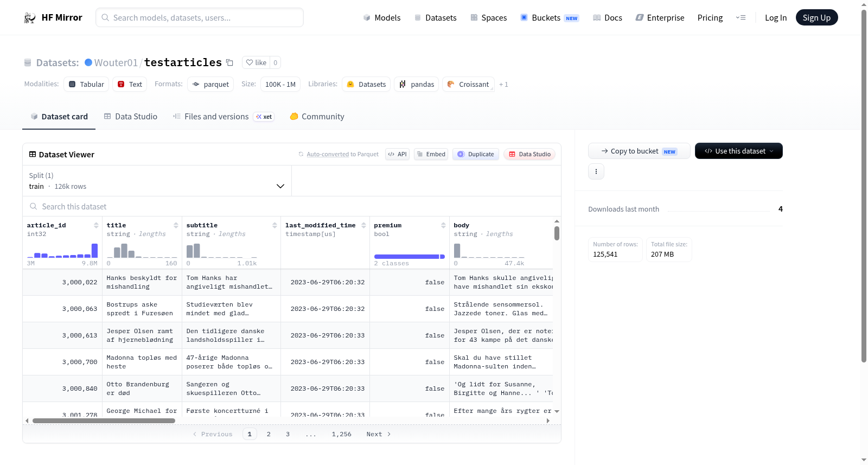Screen dimensions: 868x465
Task: Copy dataset name with the copy icon
Action: pyautogui.click(x=229, y=62)
